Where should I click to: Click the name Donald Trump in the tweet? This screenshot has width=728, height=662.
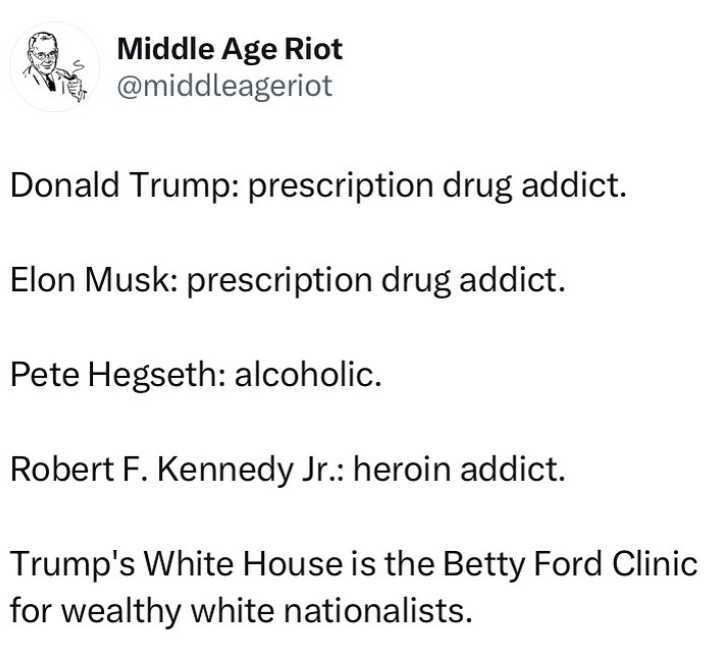(x=124, y=185)
